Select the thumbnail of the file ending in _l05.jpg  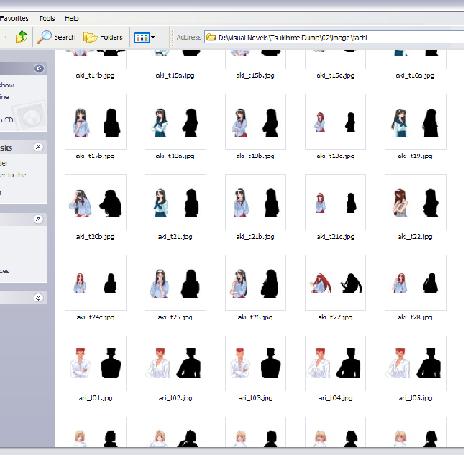point(415,363)
